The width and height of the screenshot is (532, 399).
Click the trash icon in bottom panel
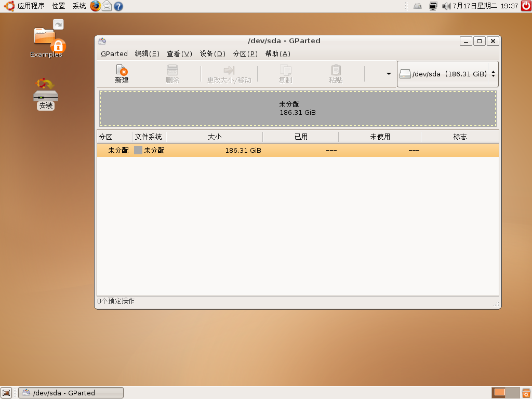526,393
